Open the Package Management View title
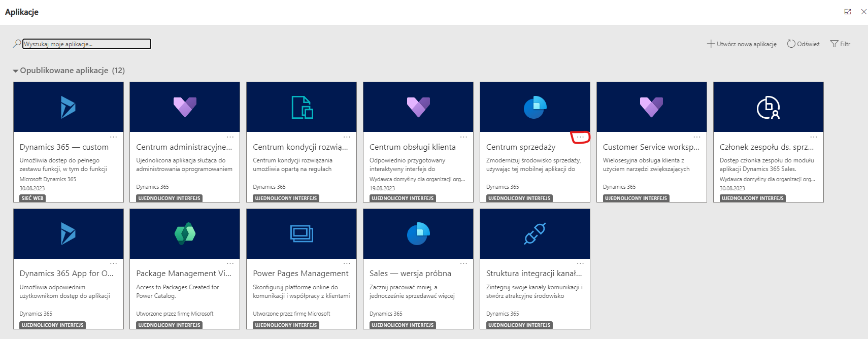The image size is (868, 339). 184,274
